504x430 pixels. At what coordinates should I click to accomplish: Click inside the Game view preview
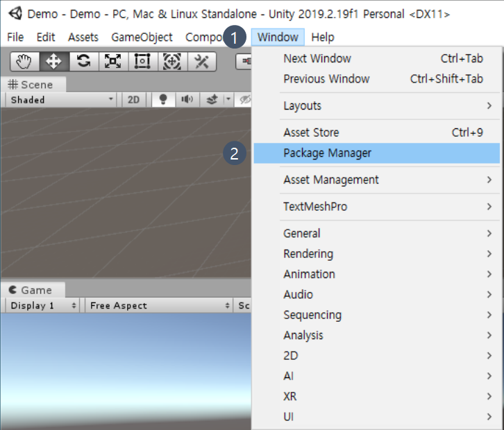pos(126,372)
